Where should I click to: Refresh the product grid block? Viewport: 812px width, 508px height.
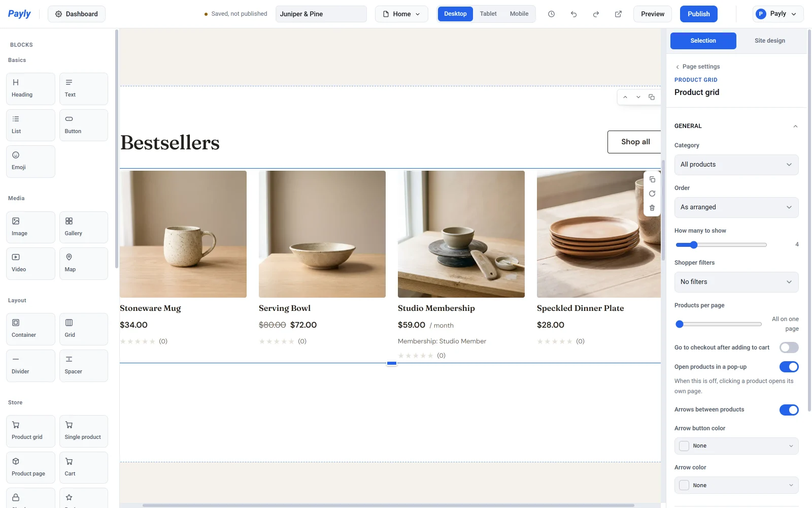(652, 194)
